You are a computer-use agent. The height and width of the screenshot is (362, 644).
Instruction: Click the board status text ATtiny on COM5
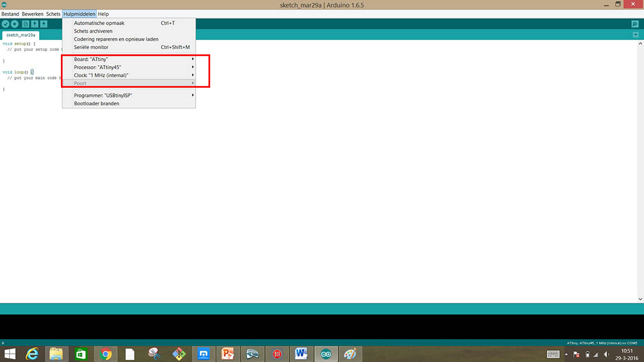(602, 343)
